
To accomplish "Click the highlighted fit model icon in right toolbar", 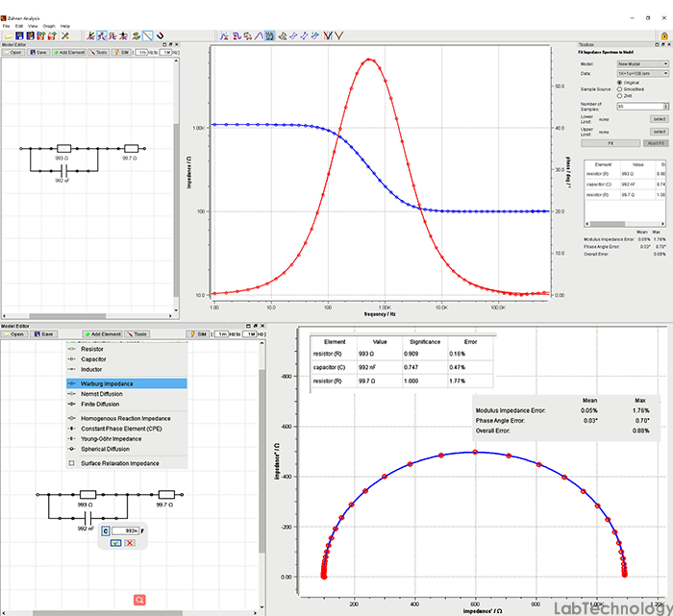I will tap(269, 36).
